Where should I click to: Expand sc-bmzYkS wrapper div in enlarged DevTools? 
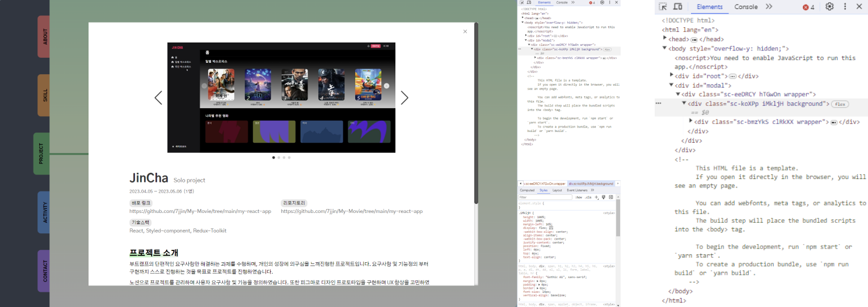pos(690,121)
